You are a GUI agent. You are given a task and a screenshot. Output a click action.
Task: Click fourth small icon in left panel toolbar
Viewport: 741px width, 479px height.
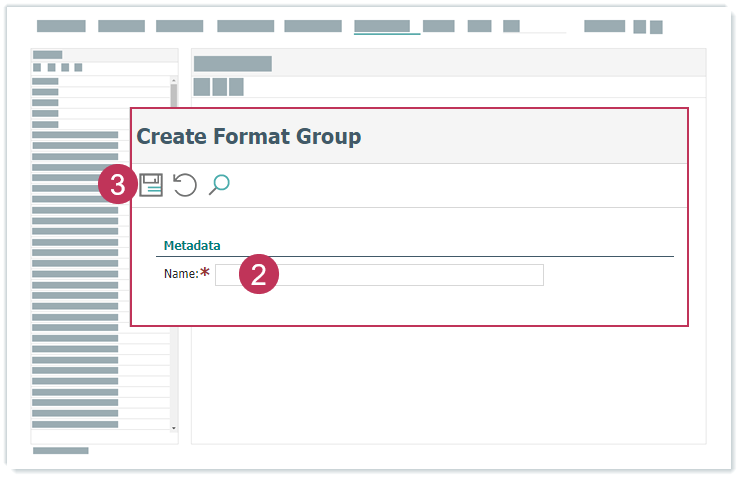click(x=78, y=67)
